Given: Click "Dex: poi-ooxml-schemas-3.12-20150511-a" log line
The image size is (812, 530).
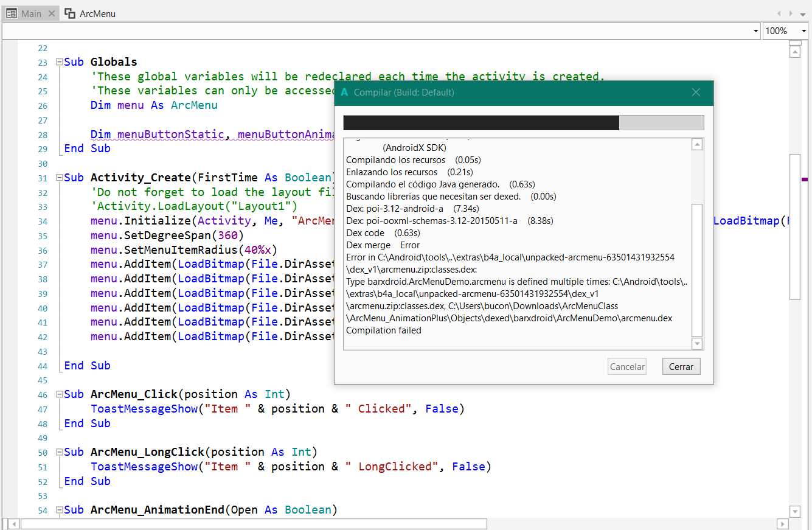Looking at the screenshot, I should click(449, 221).
